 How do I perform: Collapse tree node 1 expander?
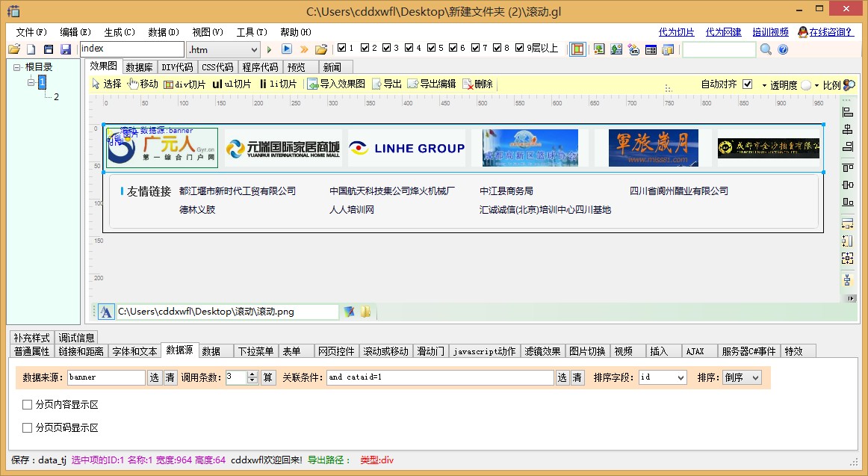pos(31,82)
